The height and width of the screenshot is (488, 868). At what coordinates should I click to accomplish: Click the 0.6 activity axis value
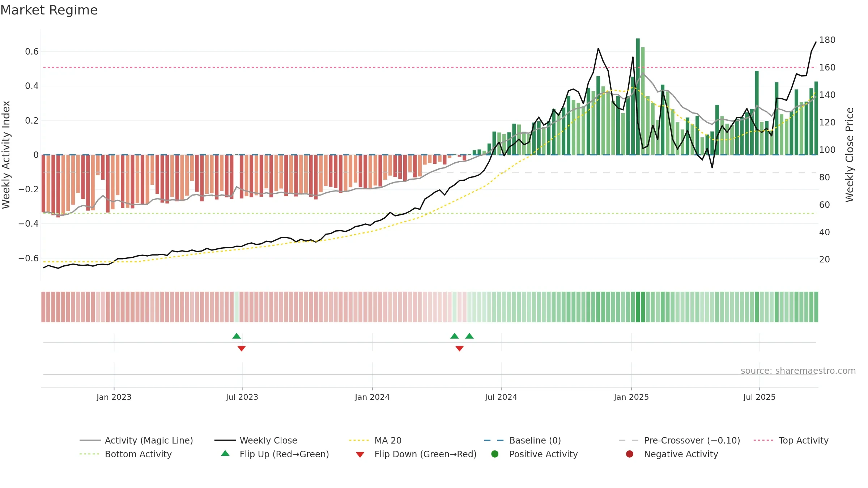click(x=32, y=52)
